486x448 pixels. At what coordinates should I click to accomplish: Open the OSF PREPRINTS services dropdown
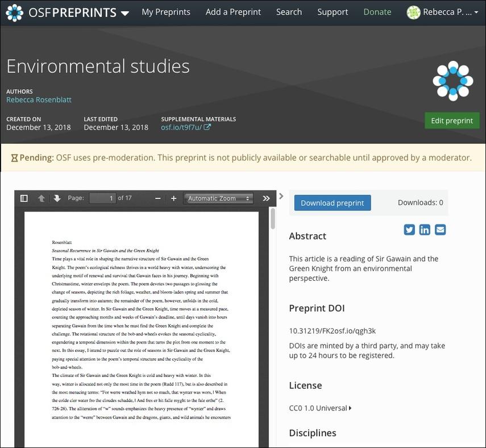point(126,11)
